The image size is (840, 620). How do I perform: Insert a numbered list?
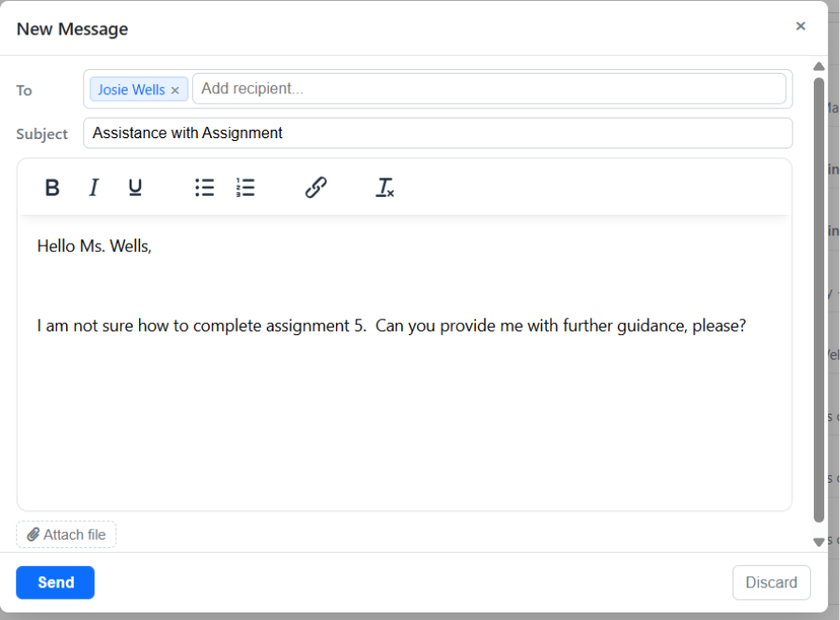(x=245, y=188)
